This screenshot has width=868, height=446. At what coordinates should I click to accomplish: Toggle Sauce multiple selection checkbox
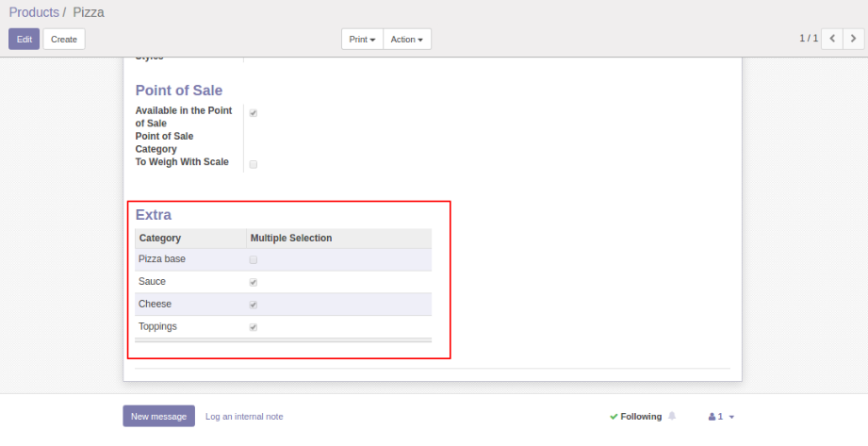254,282
